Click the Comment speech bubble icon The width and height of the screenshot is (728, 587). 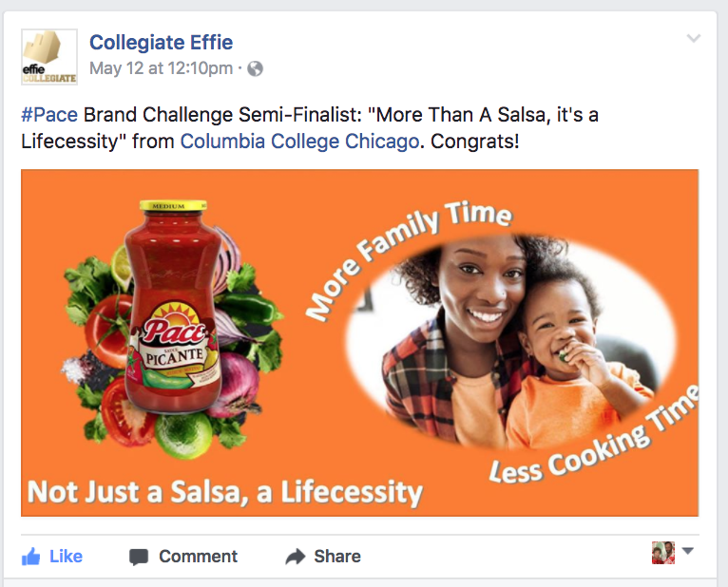tap(139, 557)
